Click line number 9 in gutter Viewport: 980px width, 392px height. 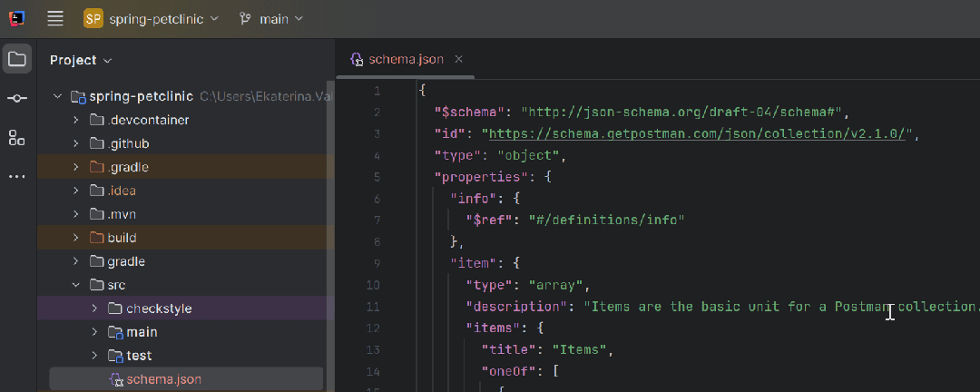click(377, 263)
